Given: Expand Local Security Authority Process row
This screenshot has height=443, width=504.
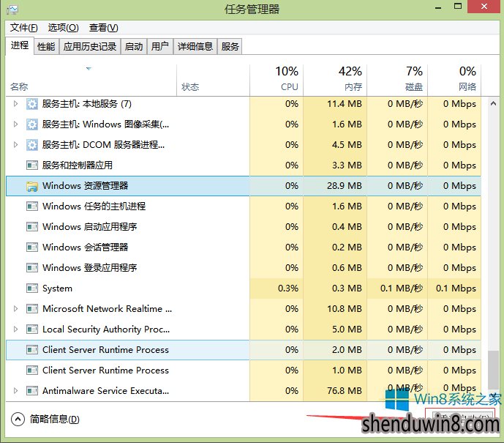Looking at the screenshot, I should [x=15, y=329].
